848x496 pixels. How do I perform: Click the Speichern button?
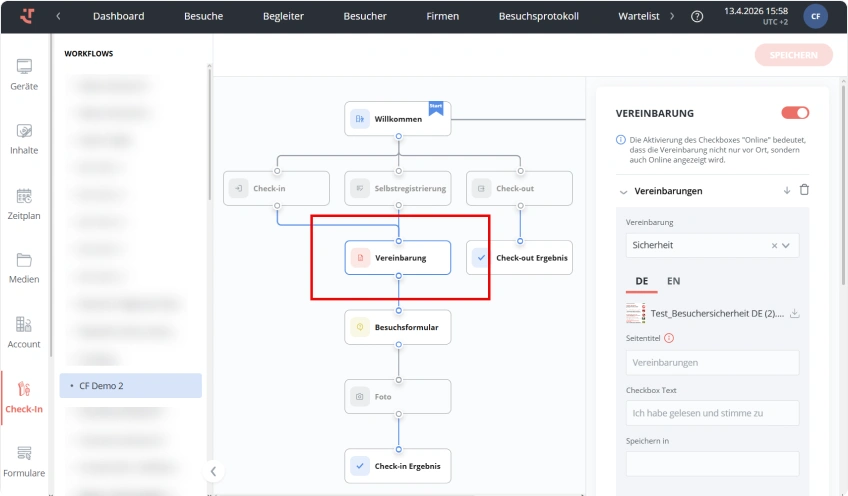click(x=793, y=55)
